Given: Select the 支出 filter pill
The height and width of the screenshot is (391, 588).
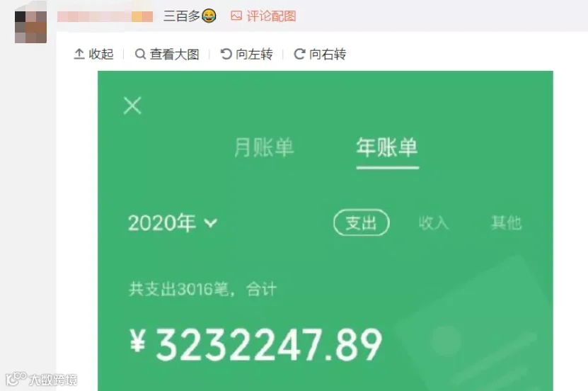Looking at the screenshot, I should tap(361, 222).
